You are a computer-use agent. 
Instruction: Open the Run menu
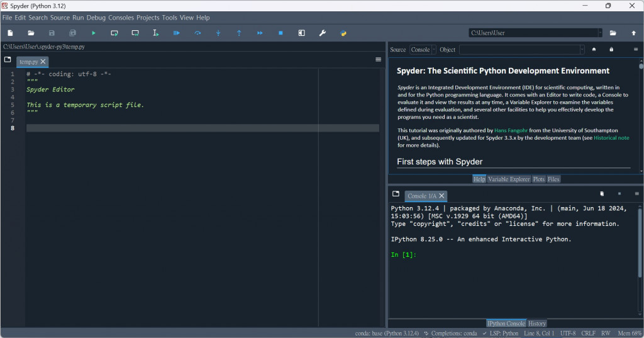click(78, 18)
